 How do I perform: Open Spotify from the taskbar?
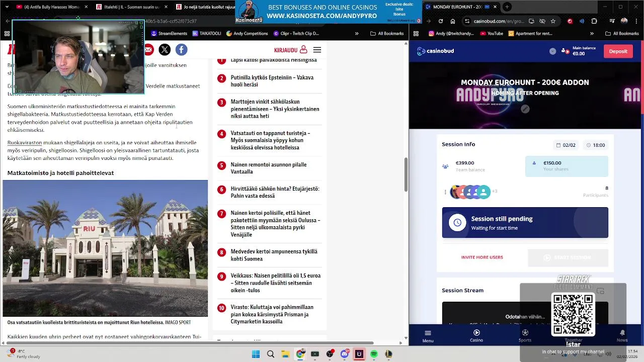[374, 354]
